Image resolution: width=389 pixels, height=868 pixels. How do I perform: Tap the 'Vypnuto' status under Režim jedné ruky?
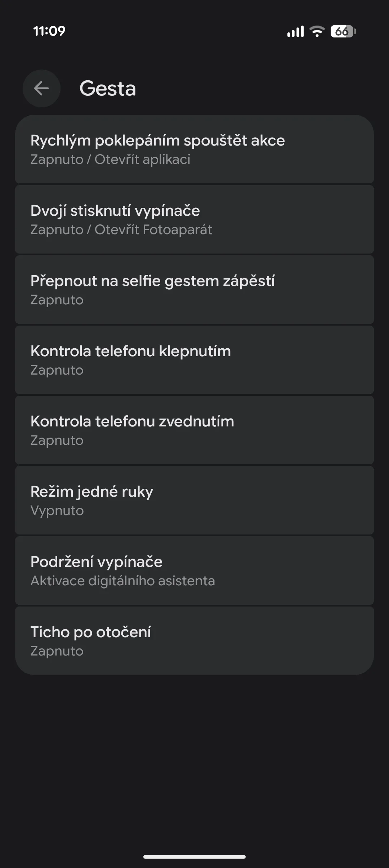(x=57, y=511)
